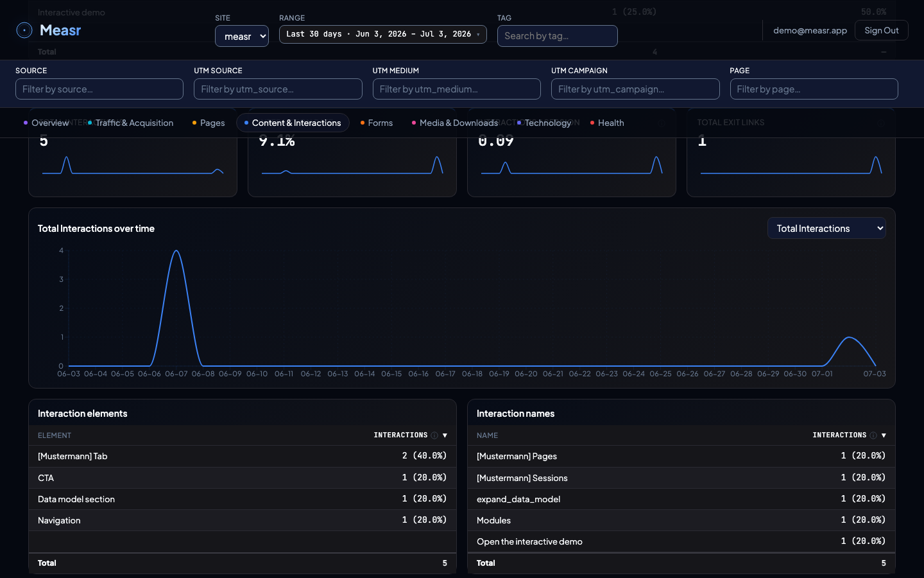
Task: Select the [Mustermann] Tab row
Action: [x=243, y=456]
